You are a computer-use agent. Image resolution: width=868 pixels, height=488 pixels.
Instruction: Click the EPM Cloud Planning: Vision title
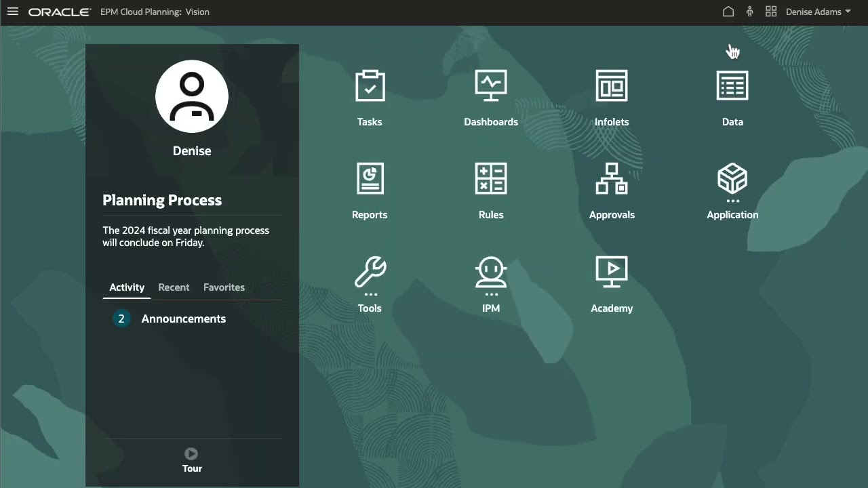pyautogui.click(x=155, y=12)
